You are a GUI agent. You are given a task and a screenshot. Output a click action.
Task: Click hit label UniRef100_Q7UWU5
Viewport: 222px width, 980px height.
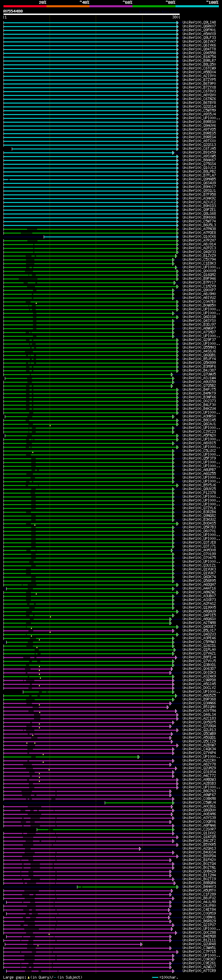point(199,374)
